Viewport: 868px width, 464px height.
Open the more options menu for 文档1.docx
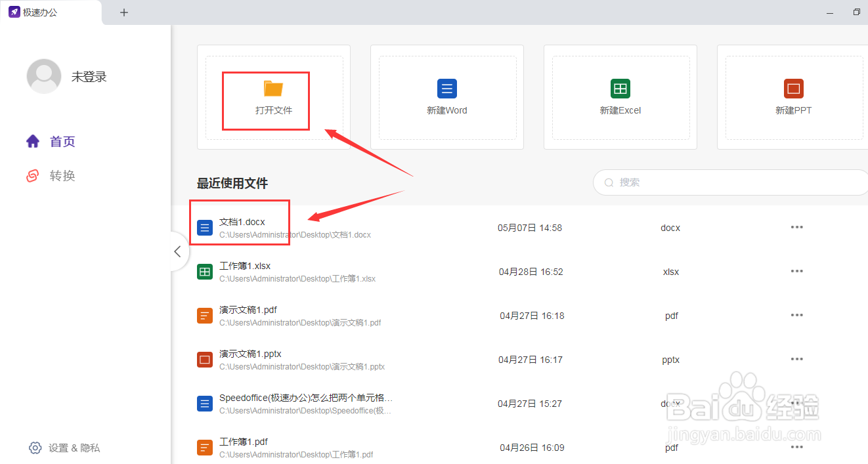coord(796,227)
